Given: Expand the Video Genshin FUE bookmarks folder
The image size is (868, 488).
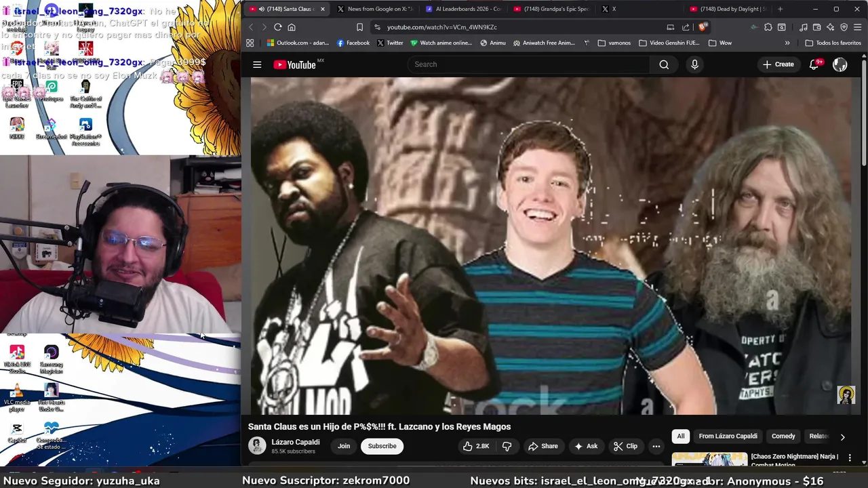Looking at the screenshot, I should pos(669,43).
